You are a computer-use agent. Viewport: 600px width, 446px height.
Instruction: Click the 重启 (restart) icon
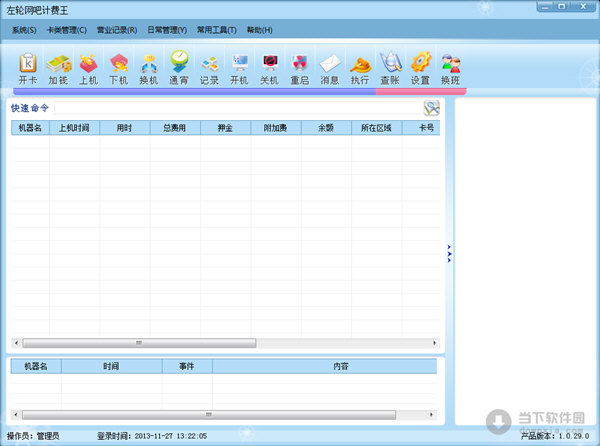coord(299,67)
